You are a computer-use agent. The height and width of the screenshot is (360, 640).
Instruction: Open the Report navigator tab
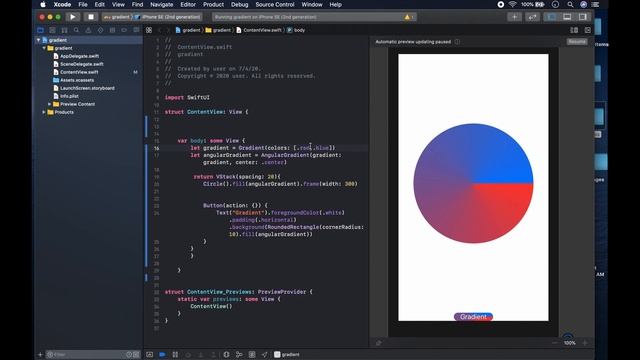click(x=136, y=30)
